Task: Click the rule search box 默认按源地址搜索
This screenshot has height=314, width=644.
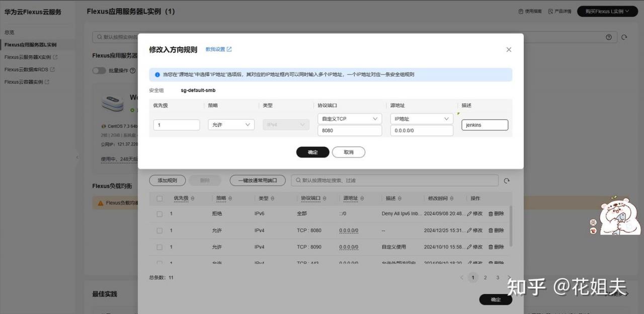Action: [394, 180]
